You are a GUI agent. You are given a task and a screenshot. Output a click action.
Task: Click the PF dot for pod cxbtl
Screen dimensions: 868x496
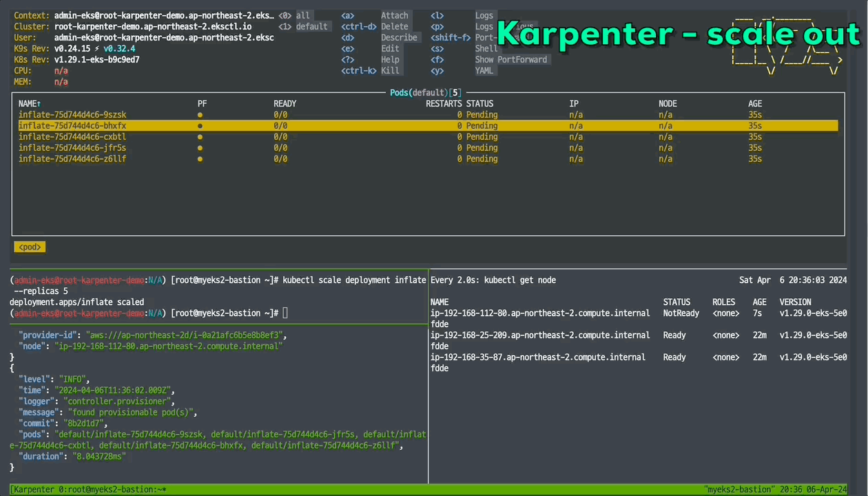tap(200, 137)
